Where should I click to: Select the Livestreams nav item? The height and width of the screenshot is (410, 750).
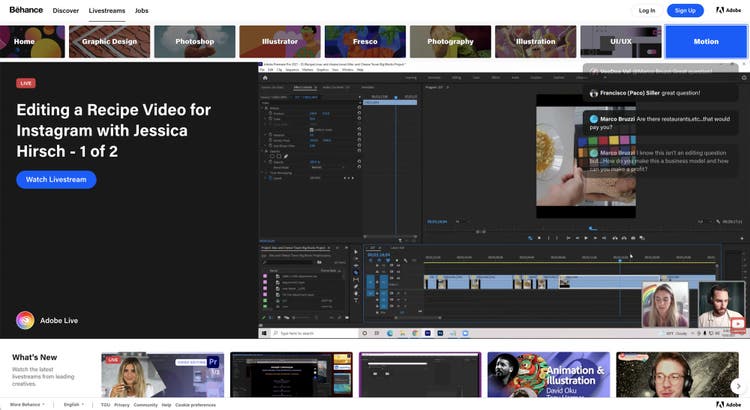point(107,10)
